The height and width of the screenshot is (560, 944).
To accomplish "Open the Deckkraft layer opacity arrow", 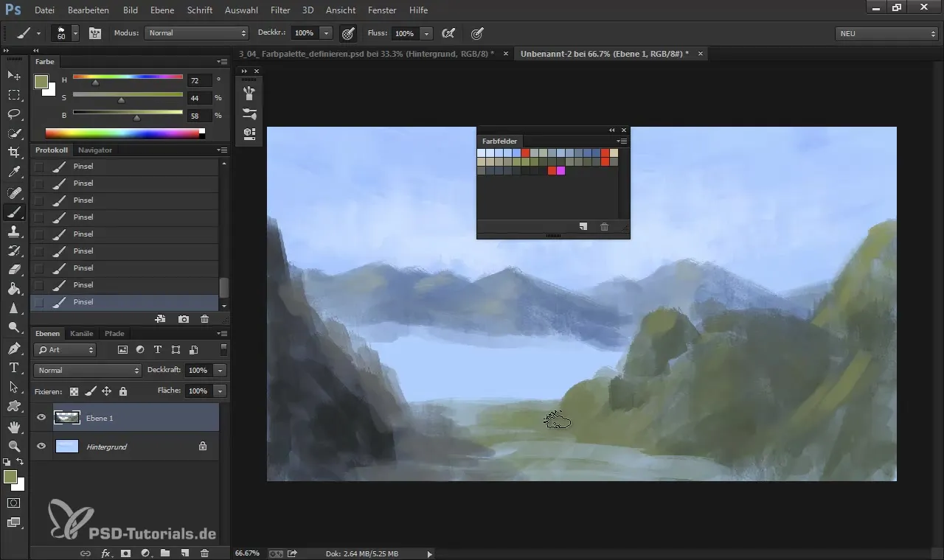I will tap(220, 370).
